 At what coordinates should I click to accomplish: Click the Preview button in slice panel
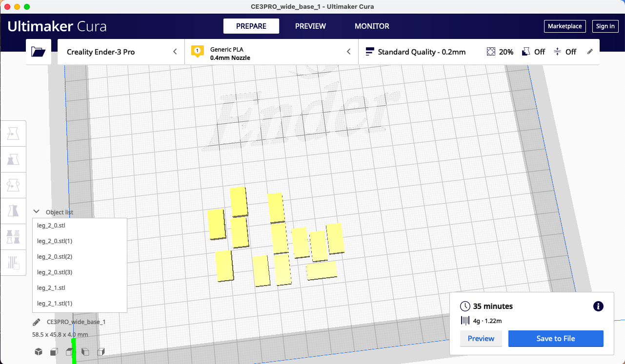pyautogui.click(x=481, y=339)
